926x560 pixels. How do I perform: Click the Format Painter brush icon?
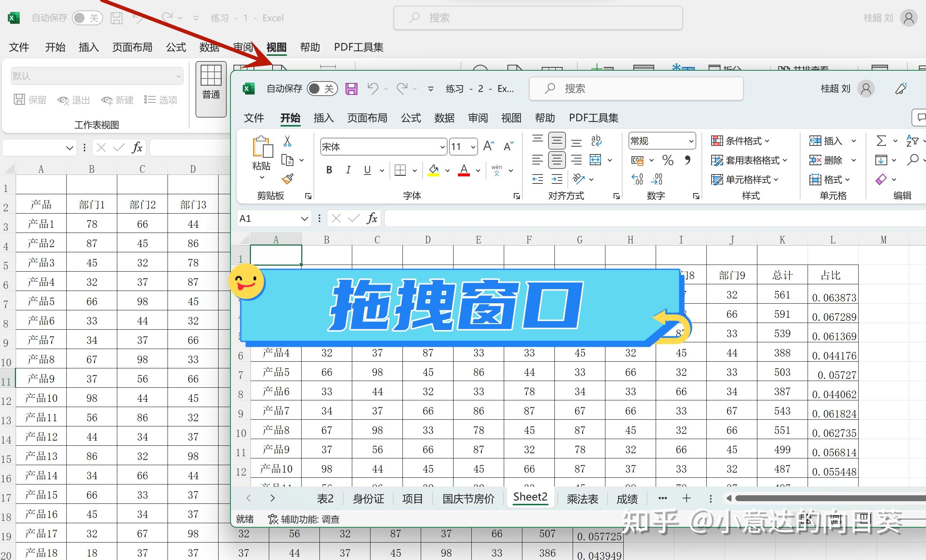[x=287, y=179]
